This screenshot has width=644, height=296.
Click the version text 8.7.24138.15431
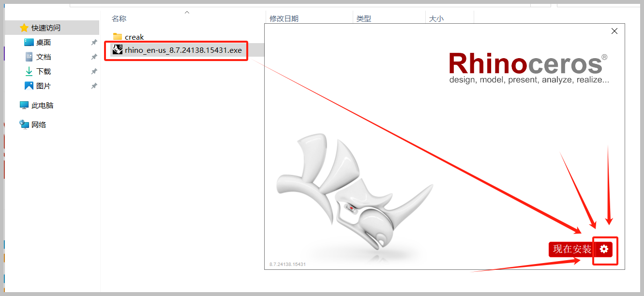[x=287, y=265]
